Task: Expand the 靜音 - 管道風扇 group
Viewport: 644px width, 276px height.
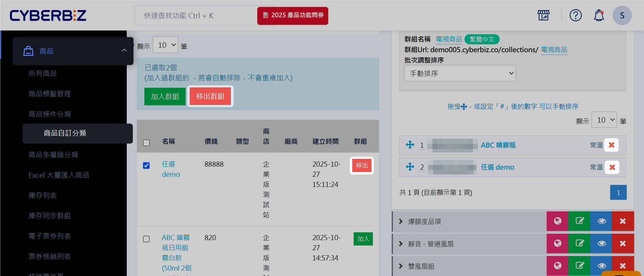Action: [x=401, y=244]
